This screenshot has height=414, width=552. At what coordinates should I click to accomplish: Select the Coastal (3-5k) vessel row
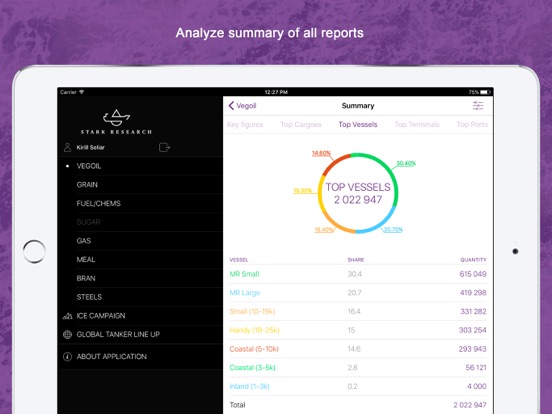[358, 368]
